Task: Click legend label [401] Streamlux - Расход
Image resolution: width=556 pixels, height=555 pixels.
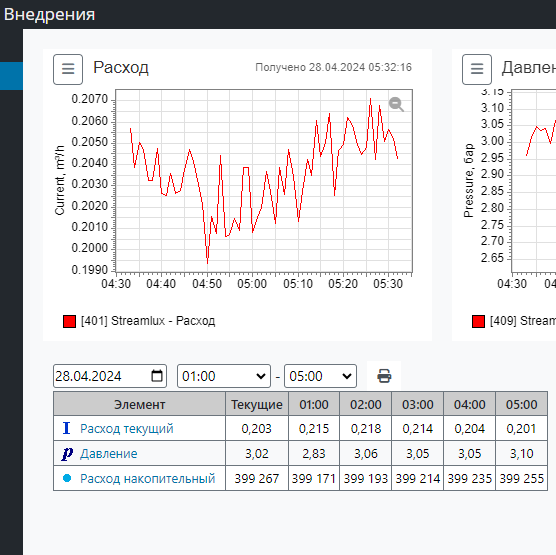Action: (x=148, y=321)
